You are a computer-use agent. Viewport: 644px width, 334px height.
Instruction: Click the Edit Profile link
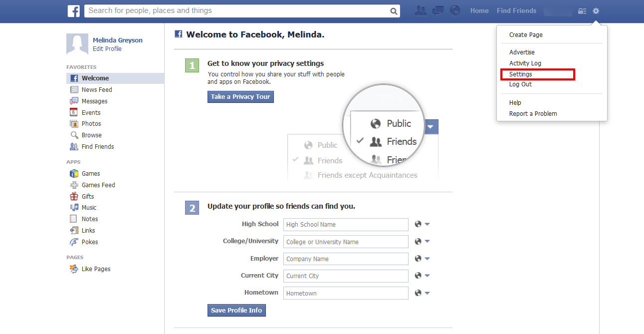(107, 49)
